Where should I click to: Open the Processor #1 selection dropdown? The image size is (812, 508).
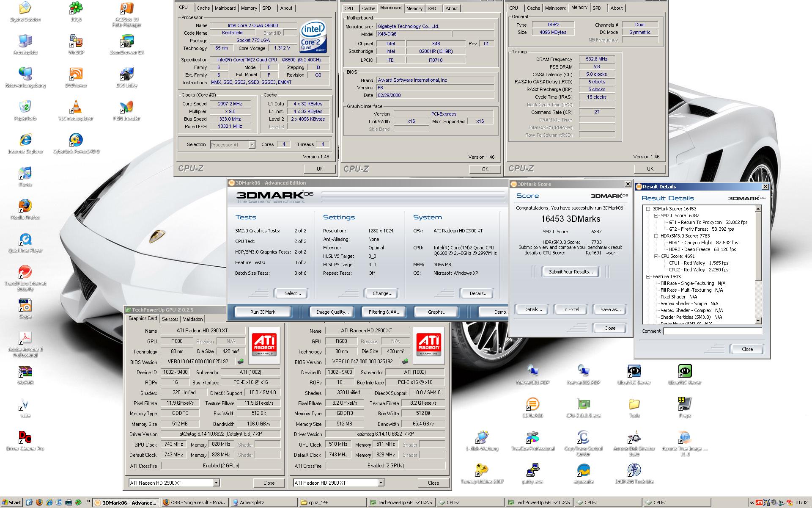(x=252, y=145)
